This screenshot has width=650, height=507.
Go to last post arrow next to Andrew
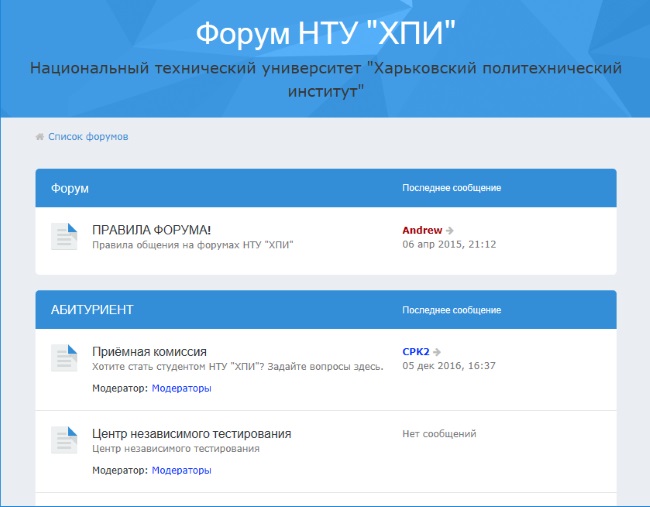tap(450, 230)
